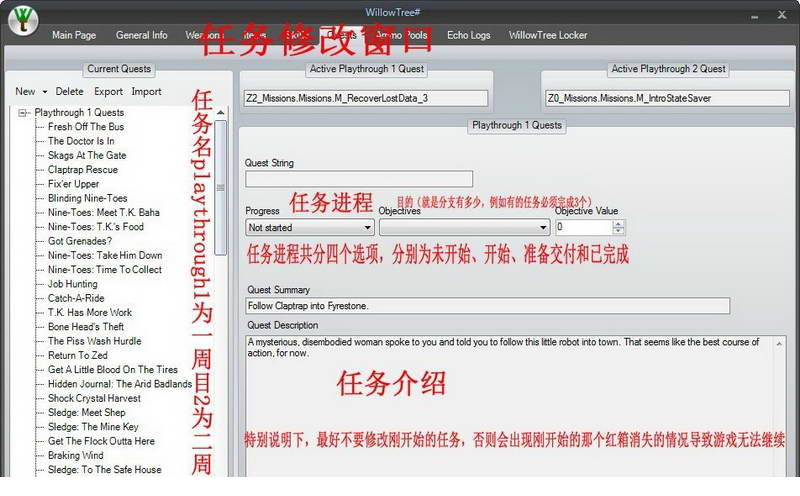Select Sledge: Meet Shep quest
The width and height of the screenshot is (800, 496).
coord(86,412)
